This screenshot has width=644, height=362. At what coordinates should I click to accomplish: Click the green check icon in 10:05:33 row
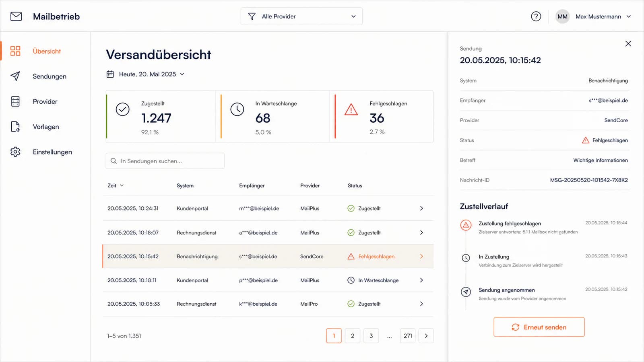coord(351,304)
